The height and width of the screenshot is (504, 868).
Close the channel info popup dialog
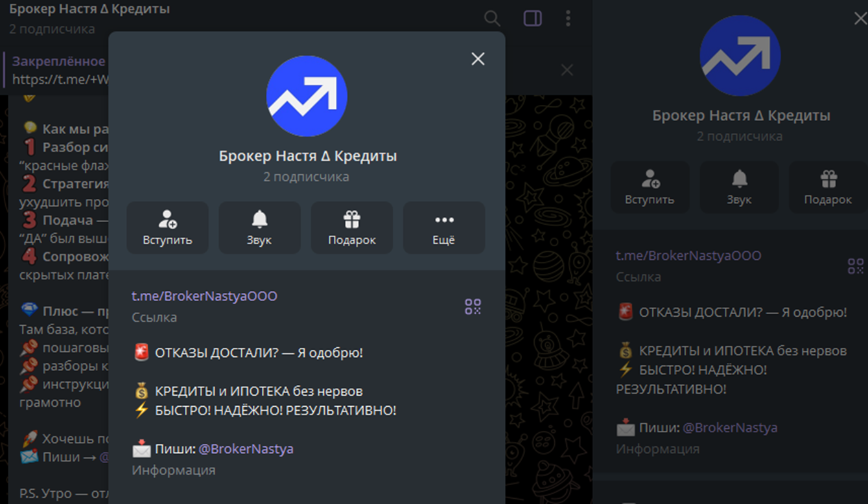click(478, 59)
